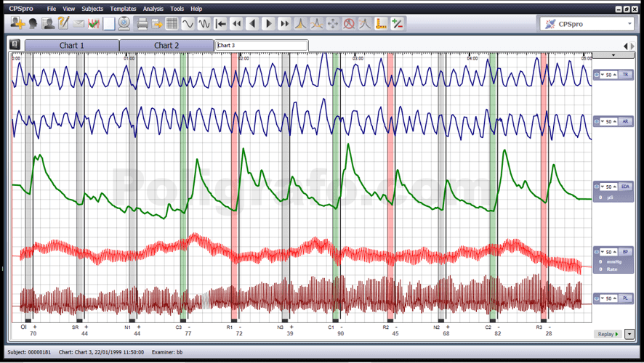This screenshot has width=644, height=363.
Task: Click the webcam icon in toolbar
Action: (x=124, y=24)
